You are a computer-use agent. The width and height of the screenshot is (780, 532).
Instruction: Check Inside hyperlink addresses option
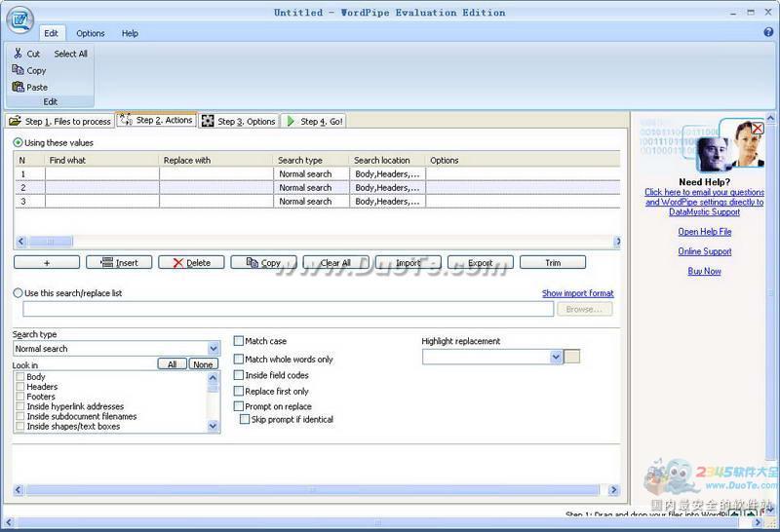tap(20, 406)
